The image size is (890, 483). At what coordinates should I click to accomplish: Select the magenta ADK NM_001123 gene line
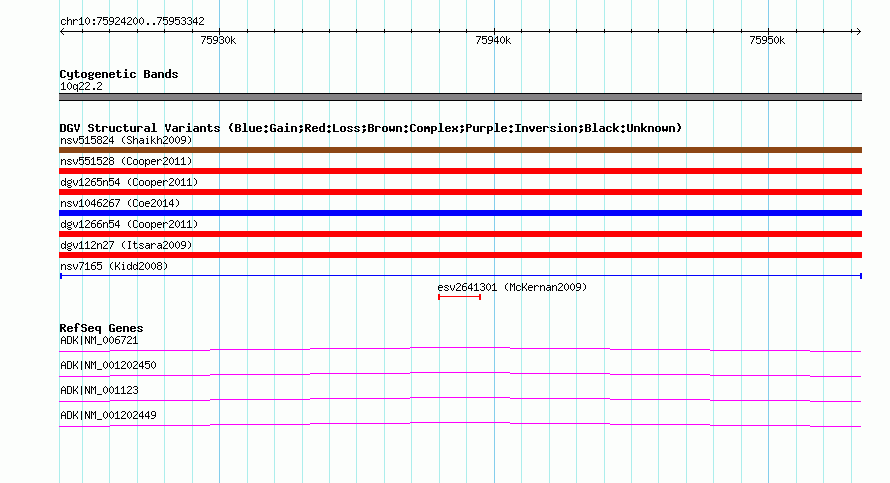(x=460, y=399)
